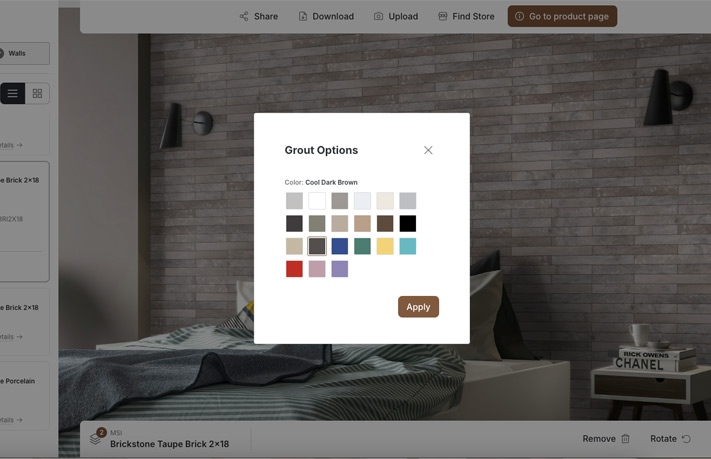This screenshot has height=459, width=711.
Task: Pick the pink grout swatch
Action: pos(317,269)
